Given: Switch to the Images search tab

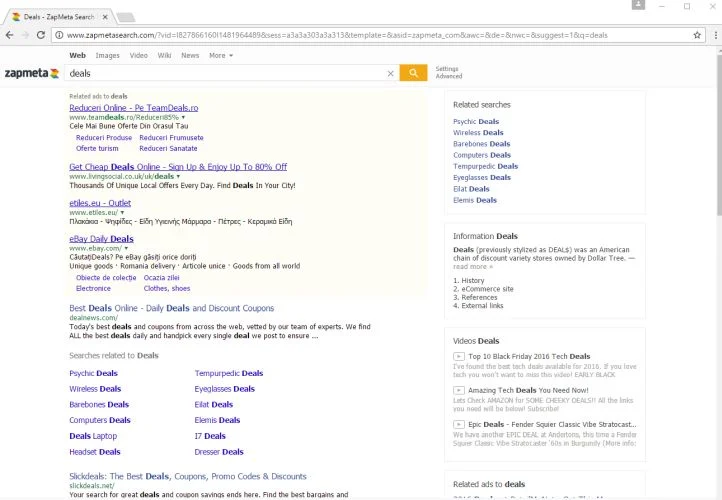Looking at the screenshot, I should [x=107, y=55].
